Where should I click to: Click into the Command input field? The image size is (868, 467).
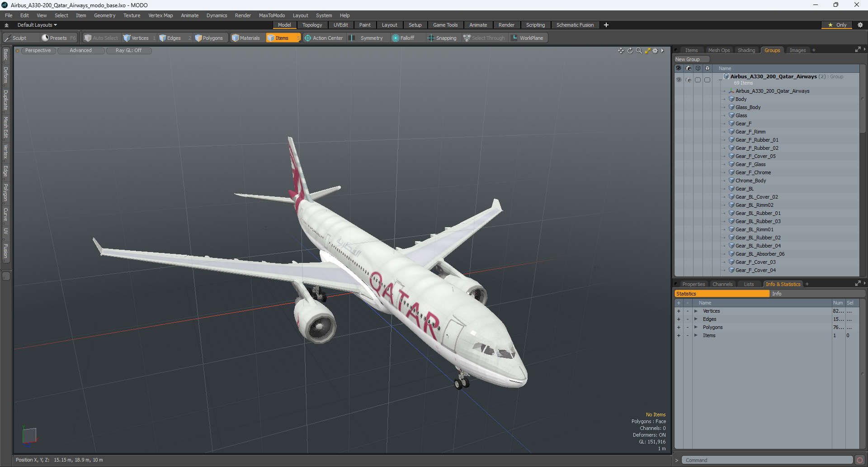767,460
